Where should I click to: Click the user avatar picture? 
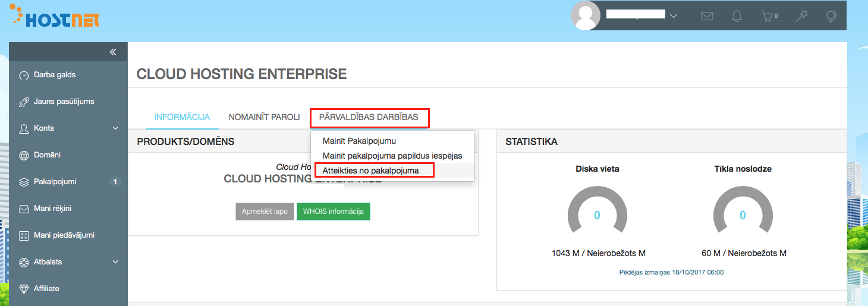tap(585, 15)
